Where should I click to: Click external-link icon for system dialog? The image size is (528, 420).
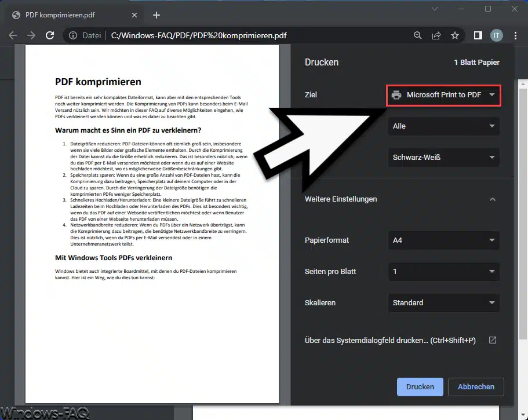(x=492, y=340)
